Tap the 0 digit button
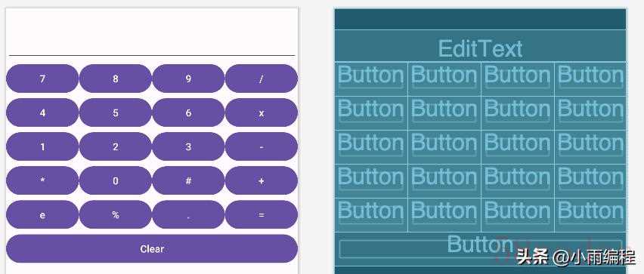This screenshot has height=274, width=644. [x=116, y=180]
